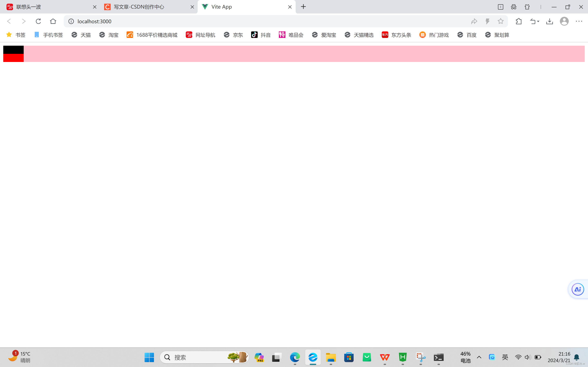
Task: Click the AI floating assistant button
Action: point(578,289)
